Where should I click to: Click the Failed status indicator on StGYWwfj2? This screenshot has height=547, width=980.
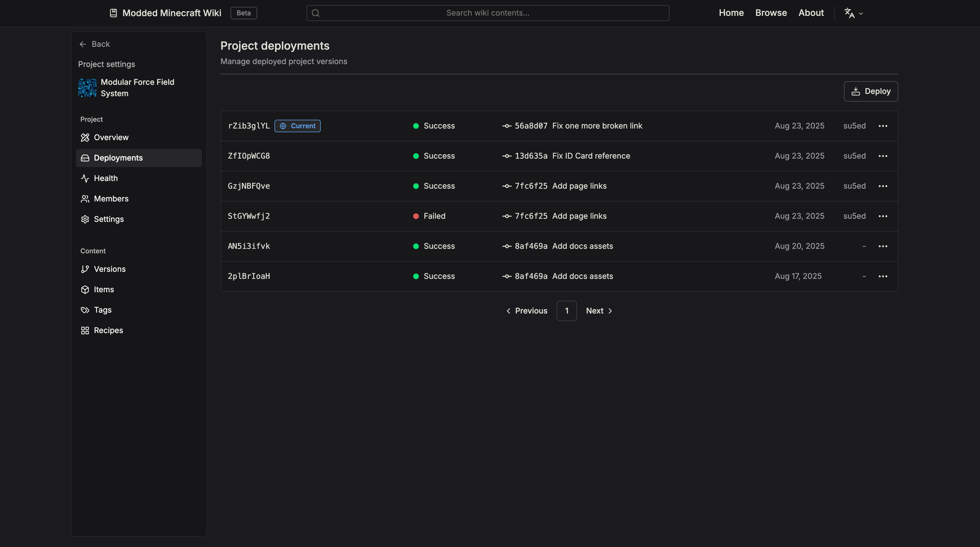click(x=415, y=216)
